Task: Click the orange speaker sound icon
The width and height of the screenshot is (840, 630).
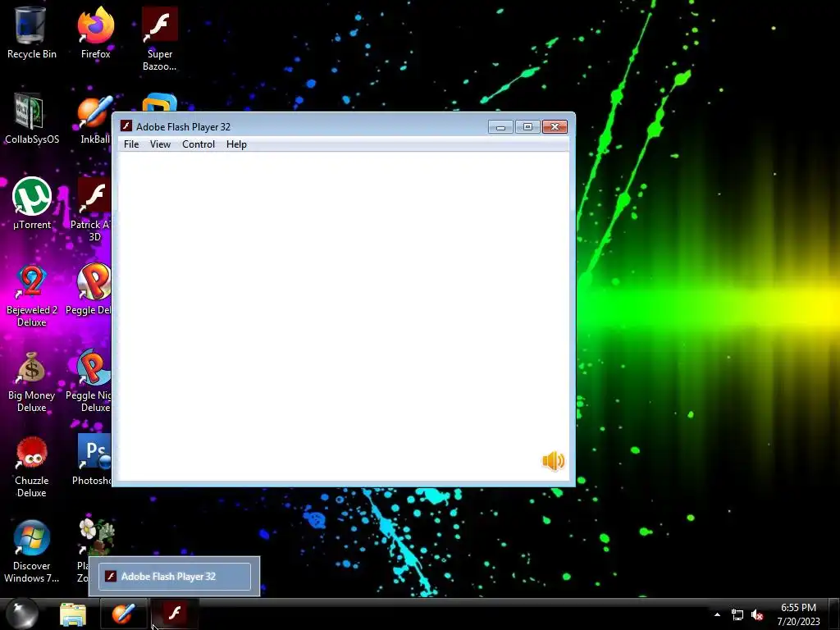Action: tap(554, 461)
